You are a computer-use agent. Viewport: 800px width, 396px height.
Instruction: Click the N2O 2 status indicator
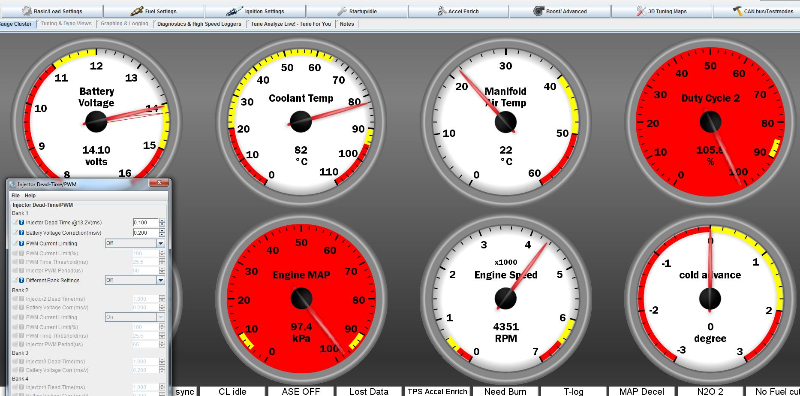(711, 391)
